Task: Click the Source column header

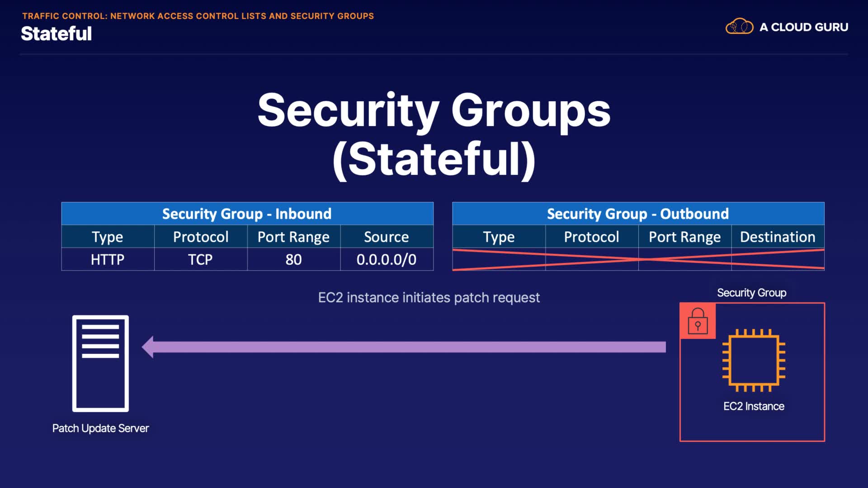Action: click(x=387, y=237)
